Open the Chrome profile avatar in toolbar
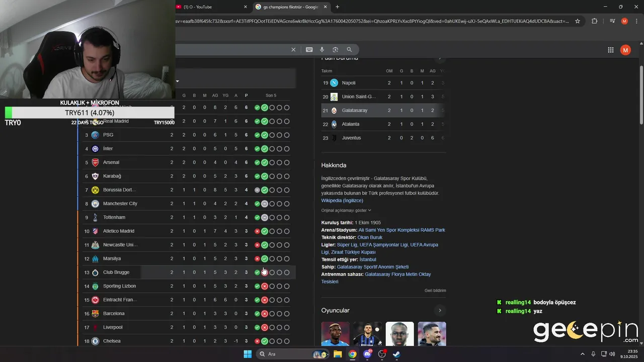The height and width of the screenshot is (362, 644). [624, 21]
